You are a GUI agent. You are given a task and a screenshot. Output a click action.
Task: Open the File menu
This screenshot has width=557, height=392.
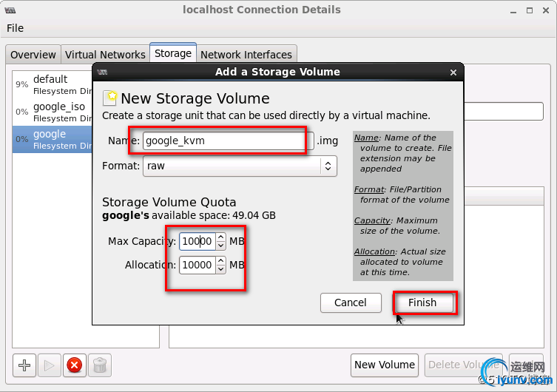pyautogui.click(x=15, y=28)
